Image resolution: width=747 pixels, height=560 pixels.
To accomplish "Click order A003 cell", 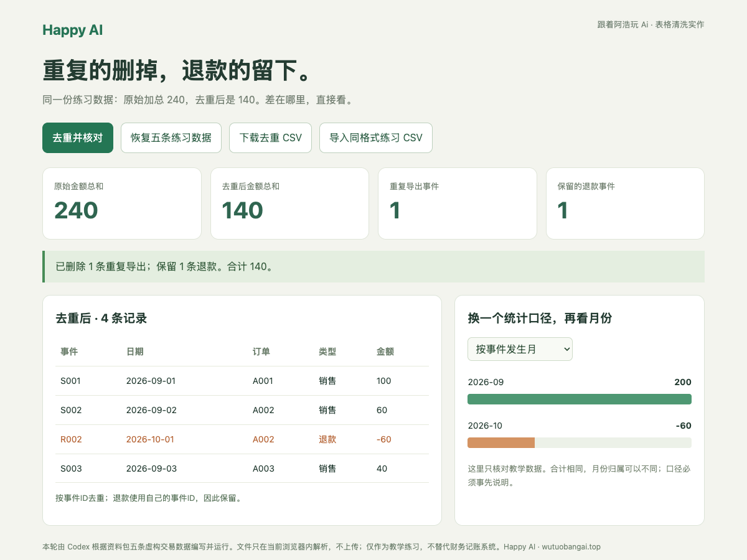I will 263,469.
